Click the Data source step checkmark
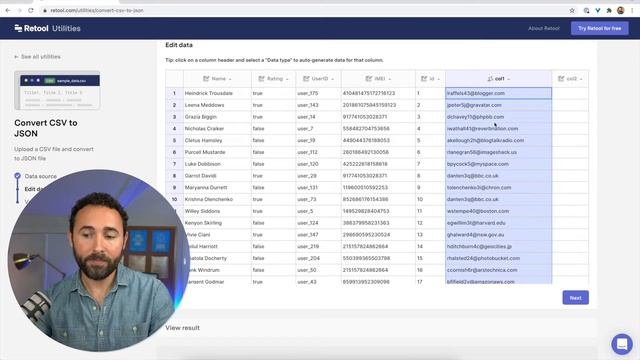The height and width of the screenshot is (360, 640). 17,176
